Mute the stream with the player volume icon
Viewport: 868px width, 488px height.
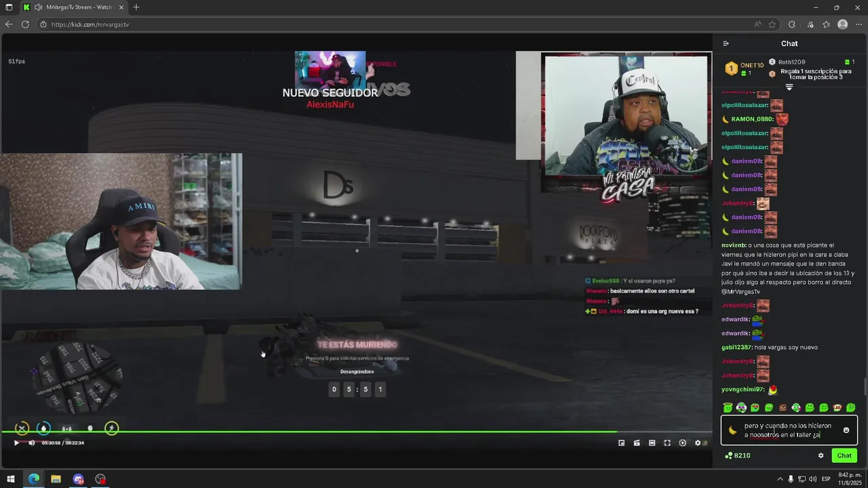tap(31, 443)
